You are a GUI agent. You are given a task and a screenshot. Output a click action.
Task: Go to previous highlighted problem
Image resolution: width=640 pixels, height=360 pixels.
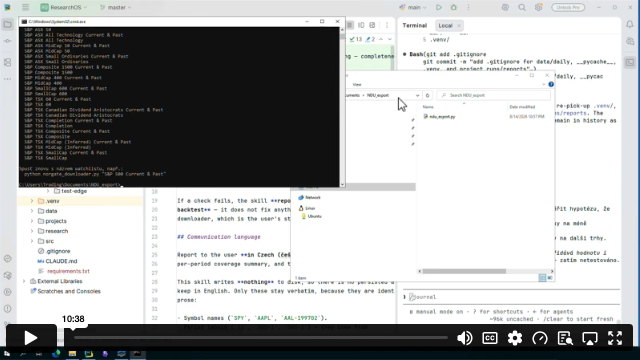click(381, 39)
